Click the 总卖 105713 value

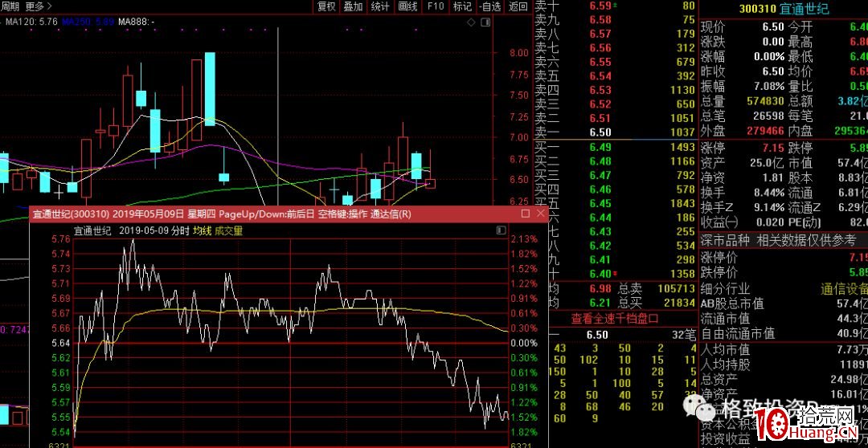point(677,289)
